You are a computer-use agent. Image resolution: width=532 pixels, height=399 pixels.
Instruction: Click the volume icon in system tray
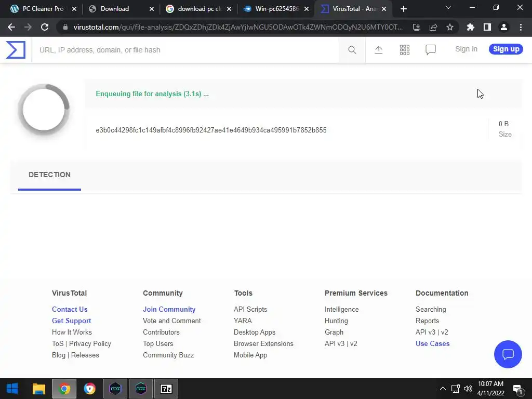pos(468,389)
